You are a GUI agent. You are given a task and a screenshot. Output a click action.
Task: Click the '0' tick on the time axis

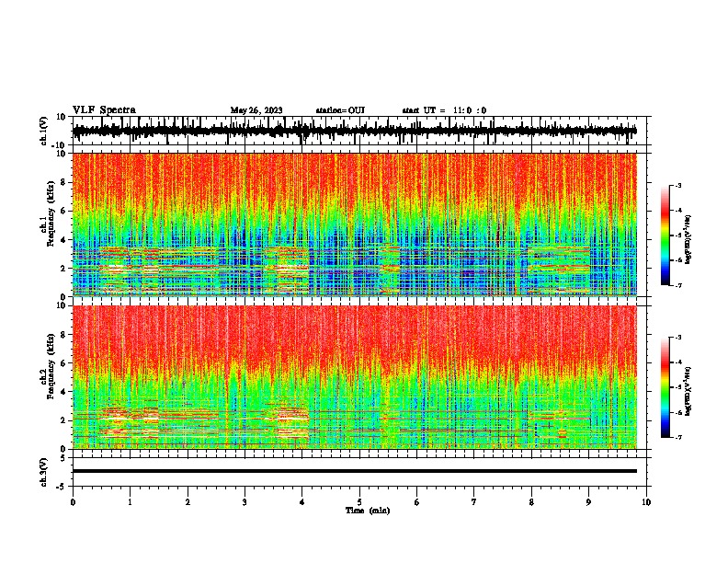click(73, 502)
